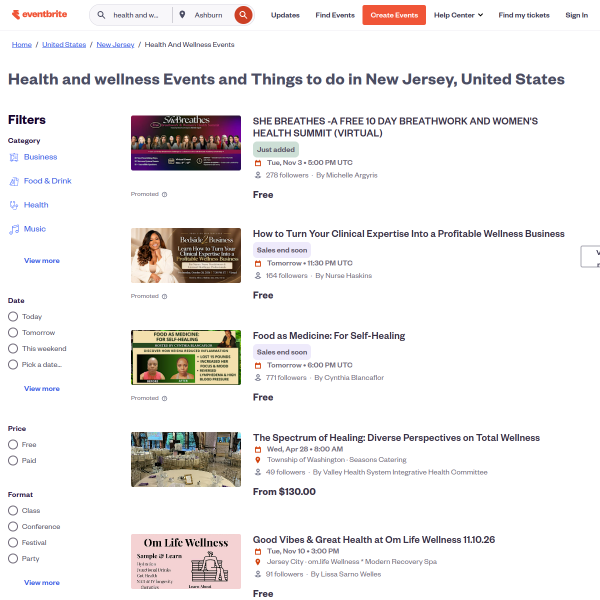
Task: Expand View more under Category
Action: [x=42, y=261]
